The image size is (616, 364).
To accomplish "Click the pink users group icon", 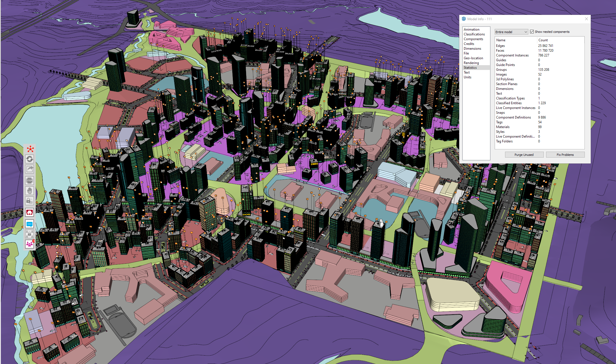I will [30, 244].
